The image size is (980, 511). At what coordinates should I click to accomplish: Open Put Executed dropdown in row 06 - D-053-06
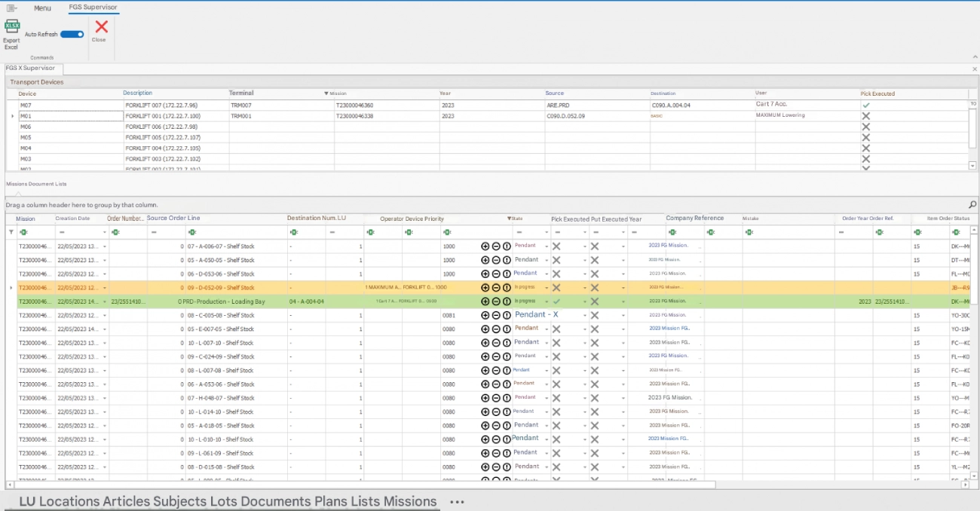click(x=623, y=274)
